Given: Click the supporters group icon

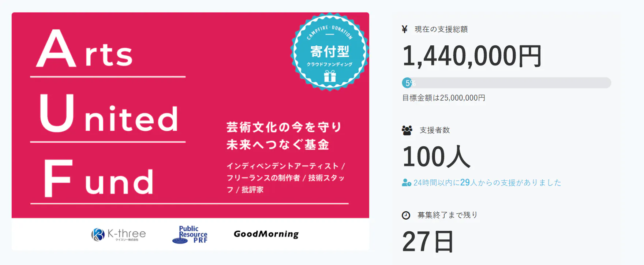Looking at the screenshot, I should (407, 130).
